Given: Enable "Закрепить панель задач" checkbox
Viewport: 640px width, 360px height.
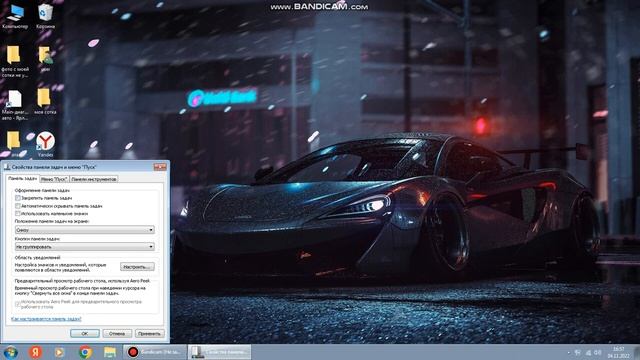Looking at the screenshot, I should point(18,198).
